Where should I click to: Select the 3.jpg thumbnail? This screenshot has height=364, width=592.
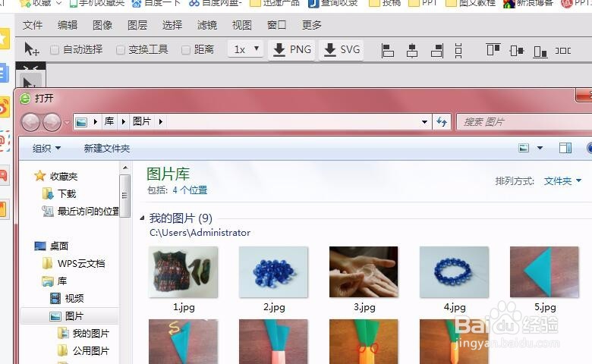pos(364,272)
